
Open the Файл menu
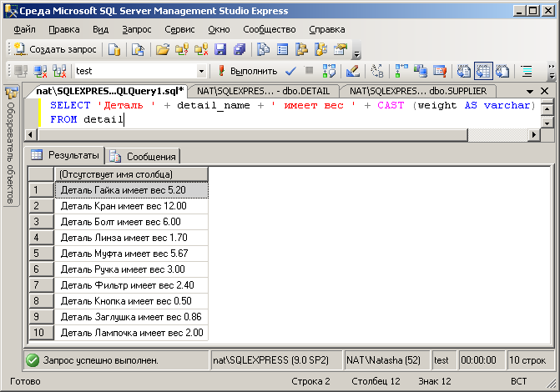pos(24,29)
